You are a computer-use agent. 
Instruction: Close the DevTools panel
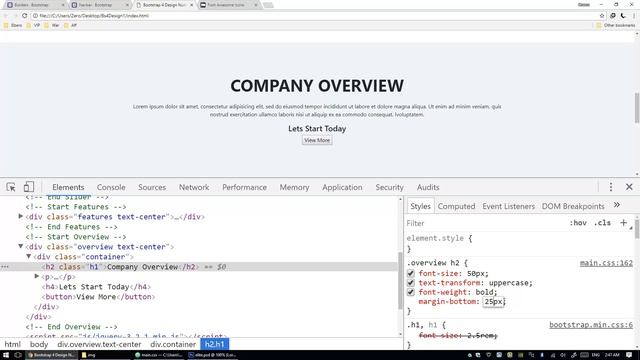point(629,187)
